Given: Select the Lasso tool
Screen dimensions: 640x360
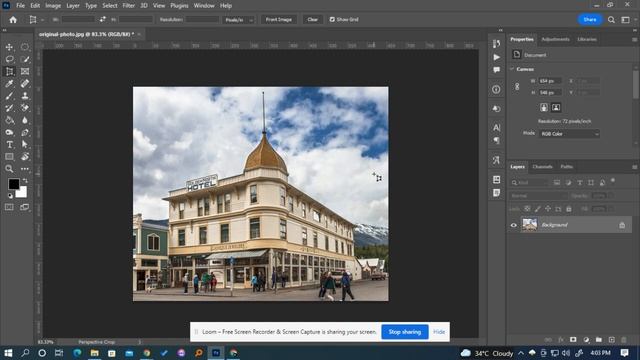Looking at the screenshot, I should tap(9, 60).
